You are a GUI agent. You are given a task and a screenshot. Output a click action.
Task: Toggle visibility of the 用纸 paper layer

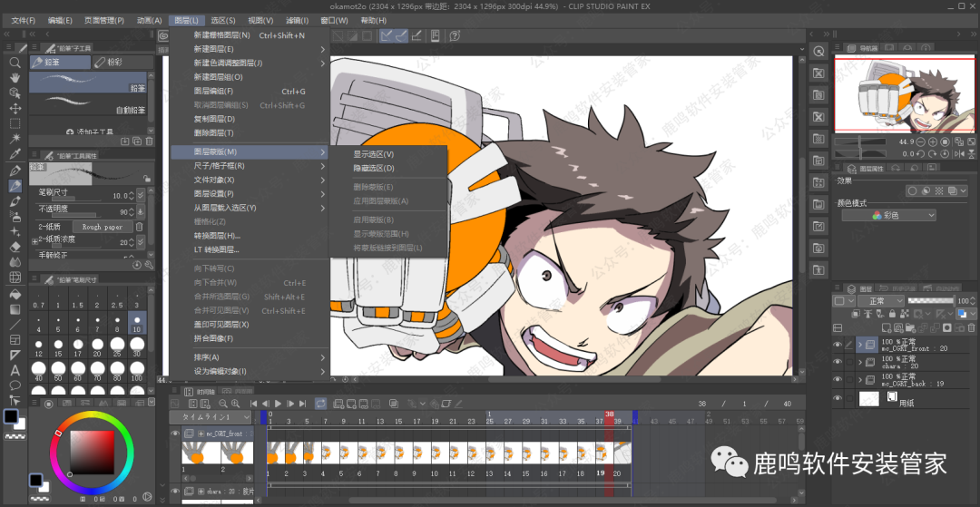pos(838,398)
